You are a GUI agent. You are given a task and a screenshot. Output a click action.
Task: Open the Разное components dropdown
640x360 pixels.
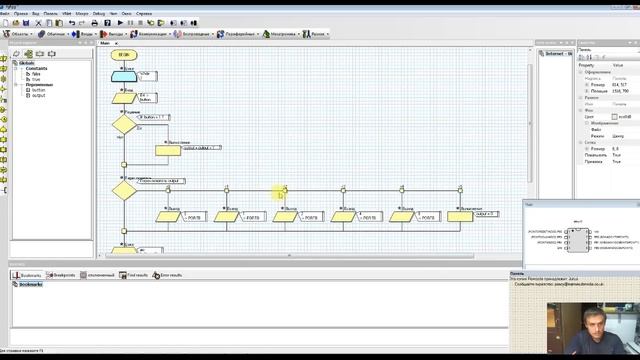(316, 34)
